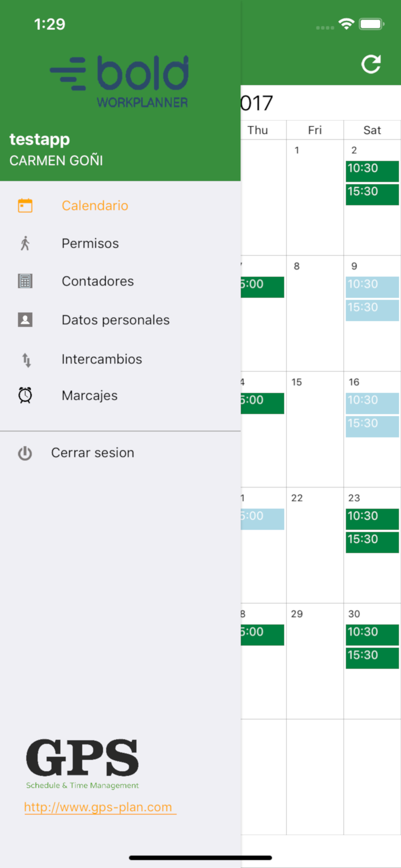
Task: Select Datos personales in the menu
Action: pyautogui.click(x=116, y=320)
